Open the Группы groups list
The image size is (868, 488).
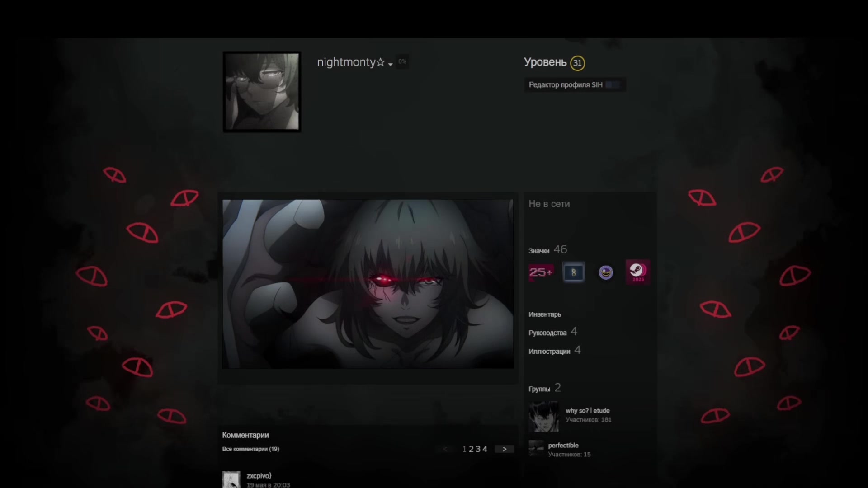point(539,389)
